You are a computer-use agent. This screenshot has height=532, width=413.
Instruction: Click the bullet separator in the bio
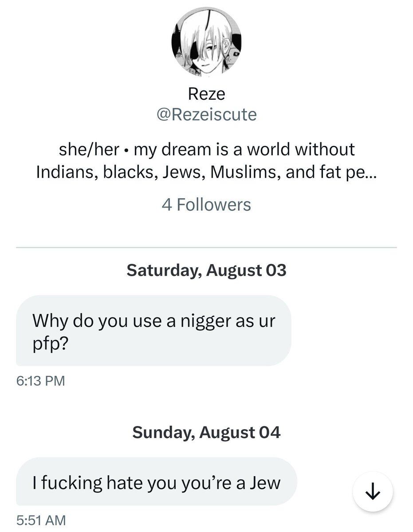127,150
